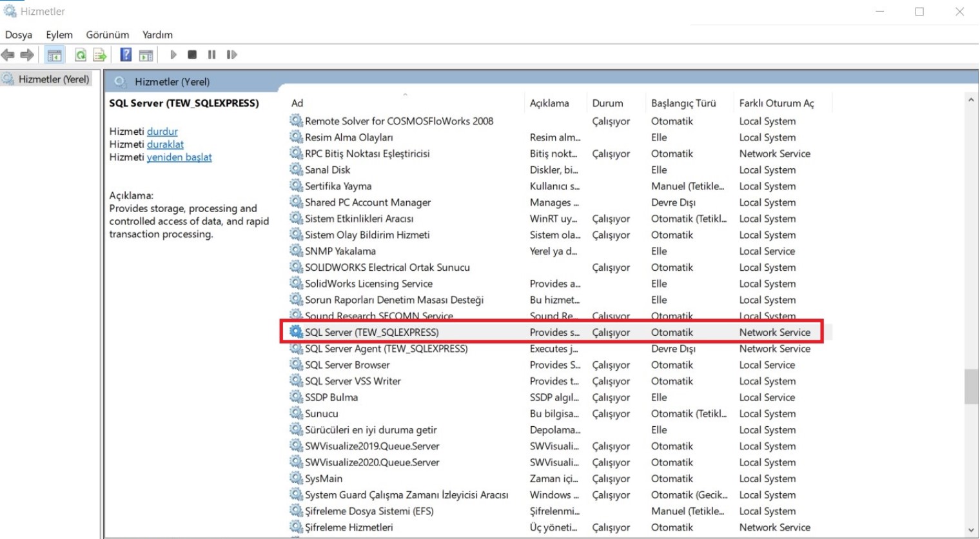Open the Görünüm menu
The image size is (980, 539).
[x=108, y=35]
